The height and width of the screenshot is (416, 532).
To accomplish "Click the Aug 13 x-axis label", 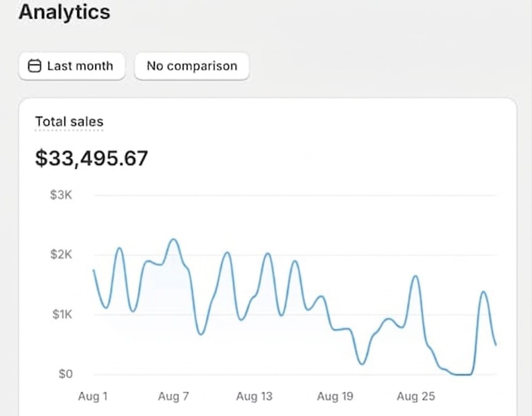I will coord(254,396).
